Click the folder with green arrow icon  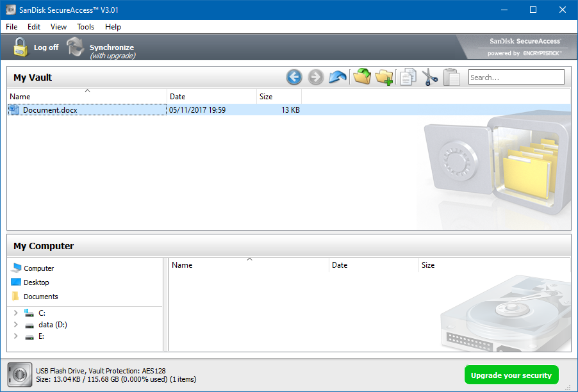362,77
